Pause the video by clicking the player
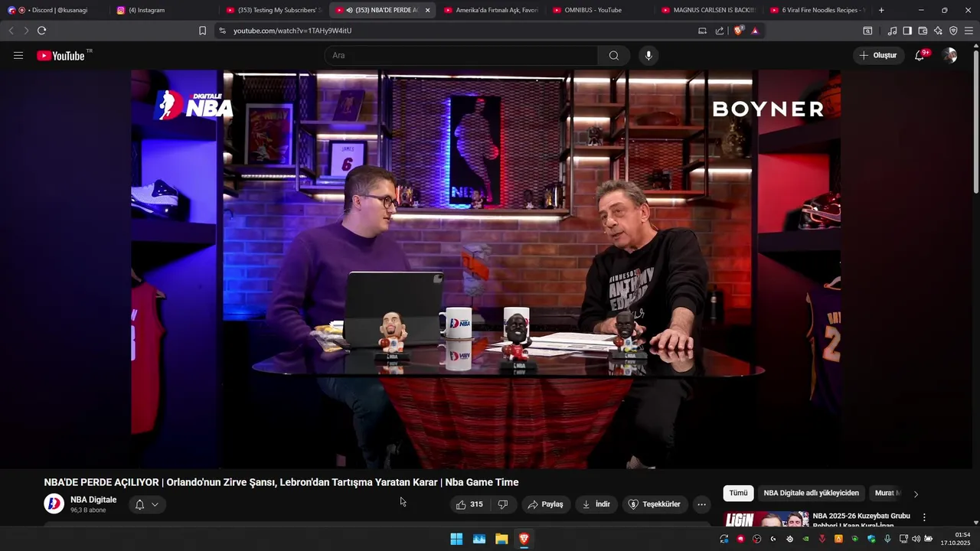 485,269
